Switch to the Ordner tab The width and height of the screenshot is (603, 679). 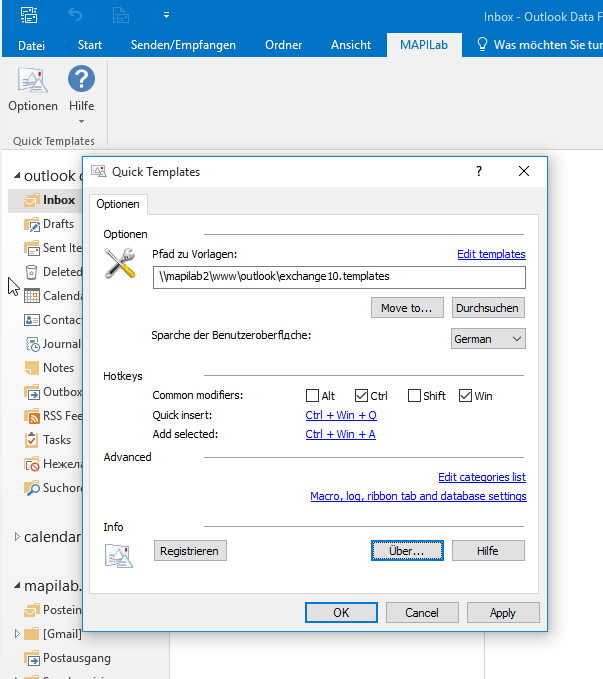tap(283, 45)
